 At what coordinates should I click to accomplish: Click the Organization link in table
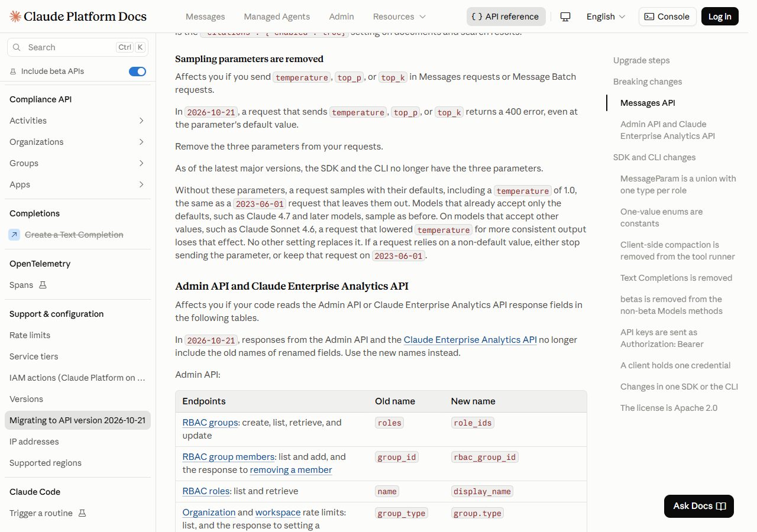pos(209,512)
